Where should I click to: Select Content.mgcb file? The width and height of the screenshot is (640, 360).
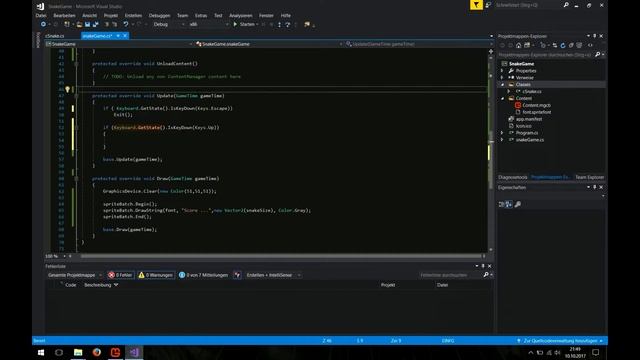536,105
